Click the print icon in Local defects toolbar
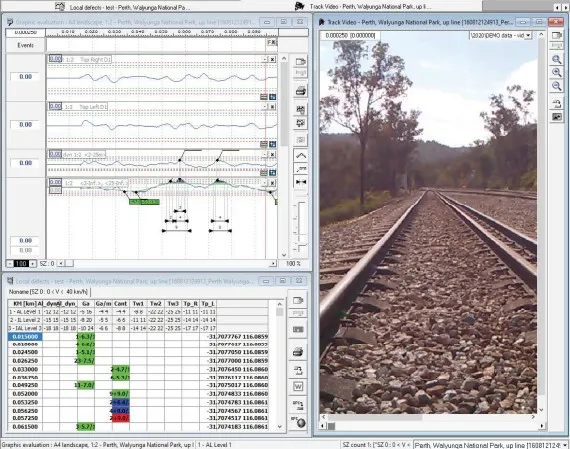570x449 pixels. click(x=298, y=352)
